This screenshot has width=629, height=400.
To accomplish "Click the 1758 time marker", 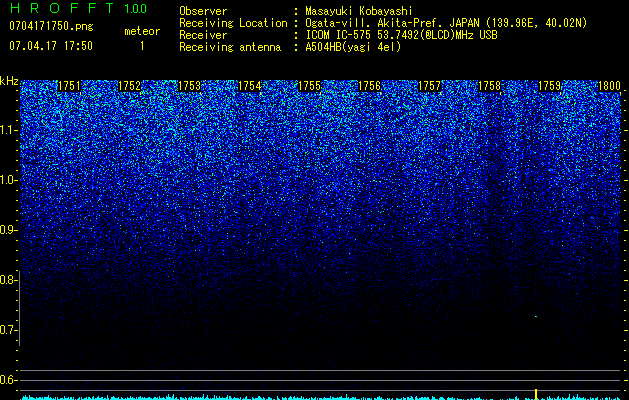I will coord(490,86).
